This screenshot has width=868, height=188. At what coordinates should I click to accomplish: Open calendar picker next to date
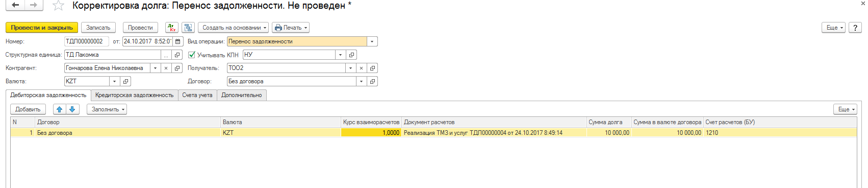pyautogui.click(x=178, y=41)
